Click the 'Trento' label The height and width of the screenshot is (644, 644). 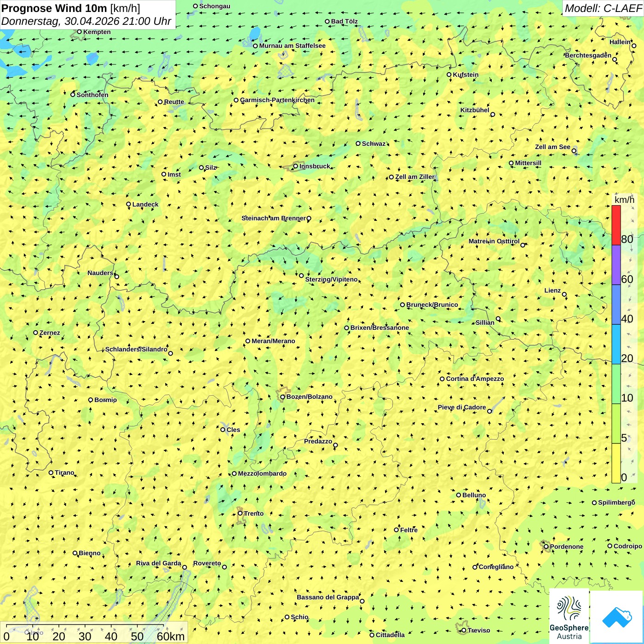(x=254, y=513)
